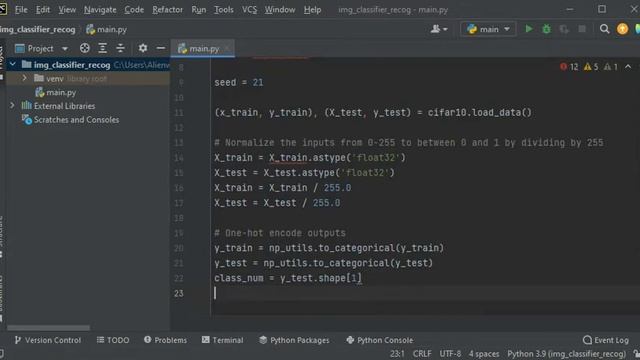Open Version Control tool window
640x360 pixels.
(x=48, y=340)
